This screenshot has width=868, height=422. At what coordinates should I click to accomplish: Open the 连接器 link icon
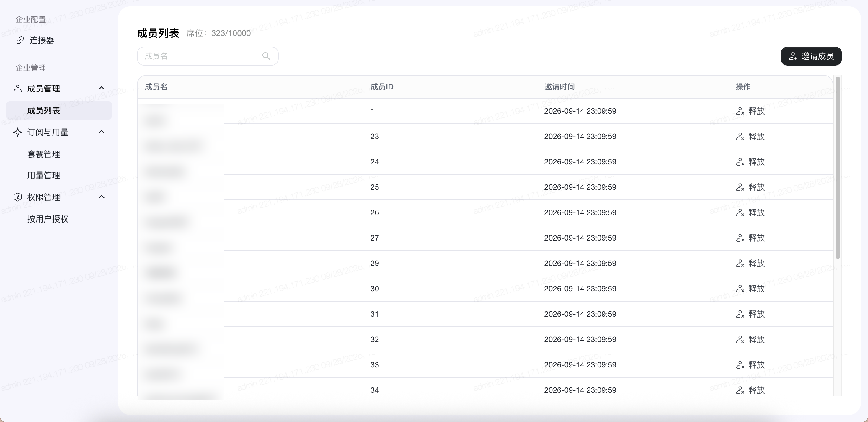tap(20, 40)
